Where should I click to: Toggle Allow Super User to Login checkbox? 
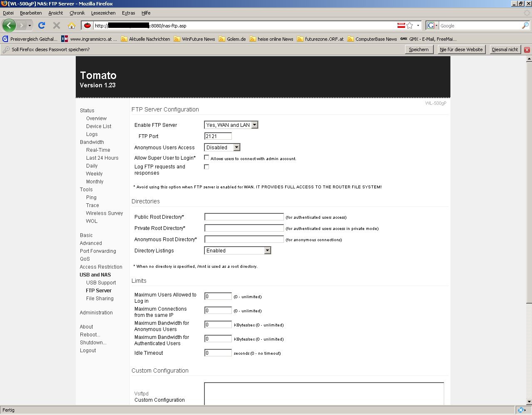point(206,158)
